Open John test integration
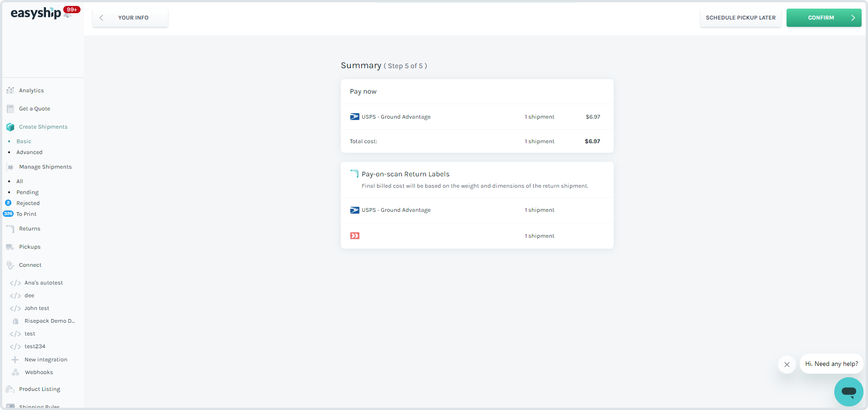Screen dimensions: 868x410 point(37,308)
